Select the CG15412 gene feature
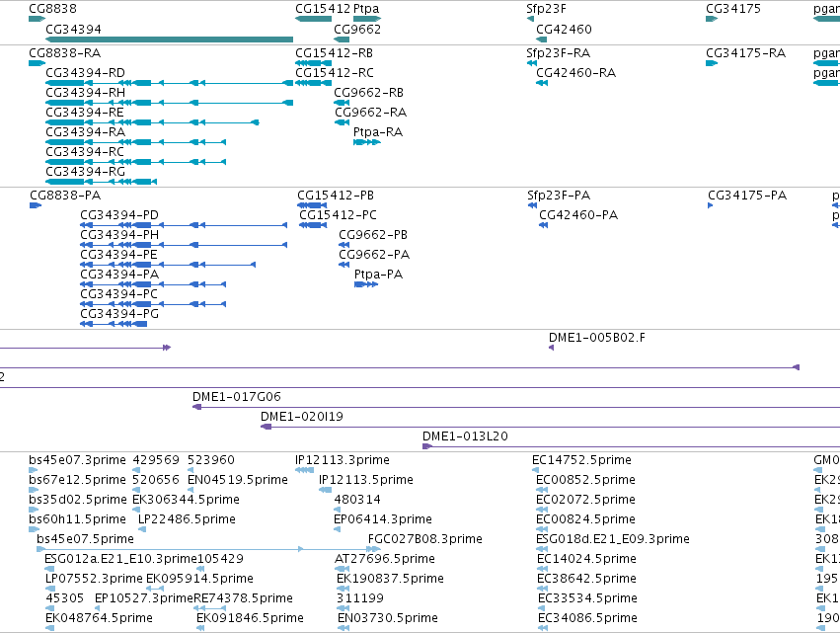Image resolution: width=840 pixels, height=633 pixels. (313, 19)
